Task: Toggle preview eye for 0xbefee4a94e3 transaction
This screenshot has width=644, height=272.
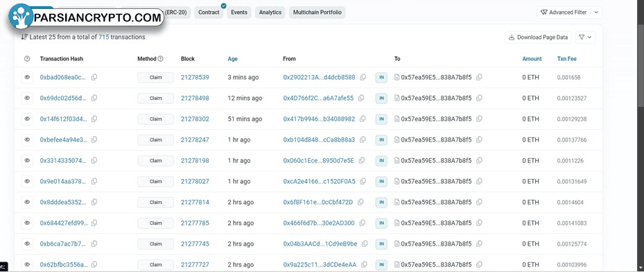Action: (x=27, y=139)
